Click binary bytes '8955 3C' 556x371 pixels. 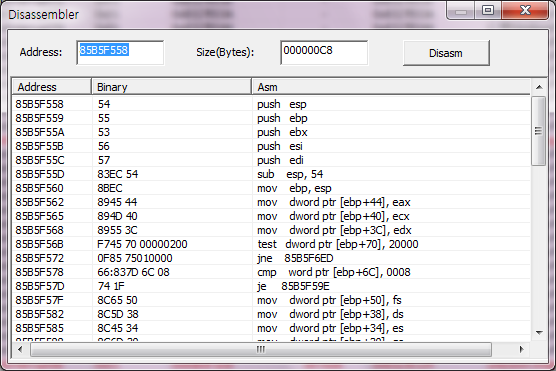point(117,230)
